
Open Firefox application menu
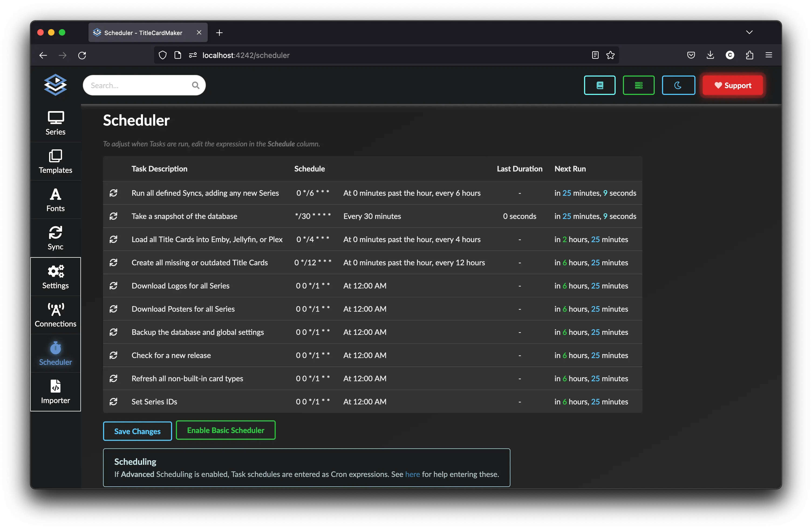pyautogui.click(x=769, y=55)
